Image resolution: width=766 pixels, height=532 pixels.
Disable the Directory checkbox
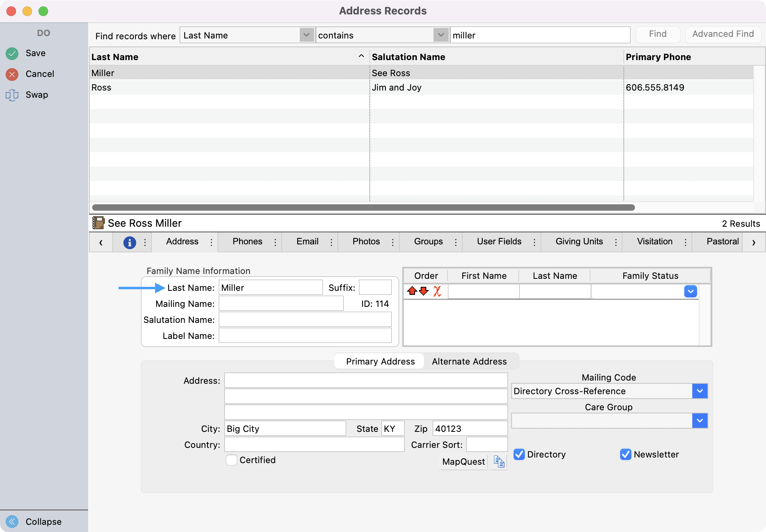point(519,454)
